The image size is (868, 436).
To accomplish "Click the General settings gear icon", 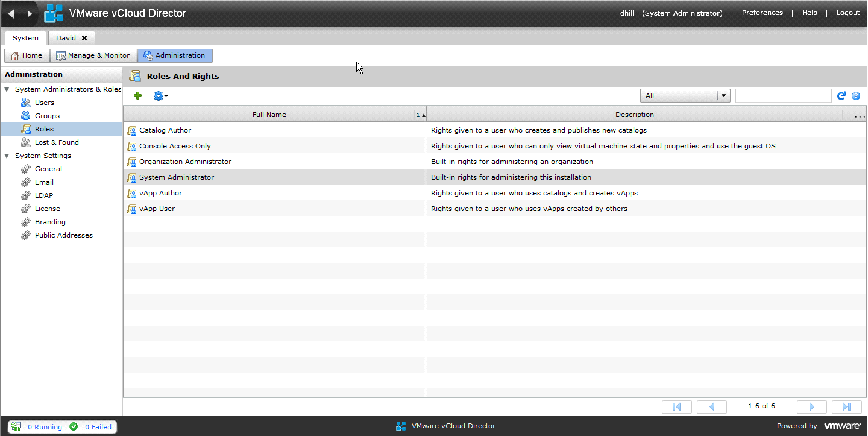I will point(26,169).
